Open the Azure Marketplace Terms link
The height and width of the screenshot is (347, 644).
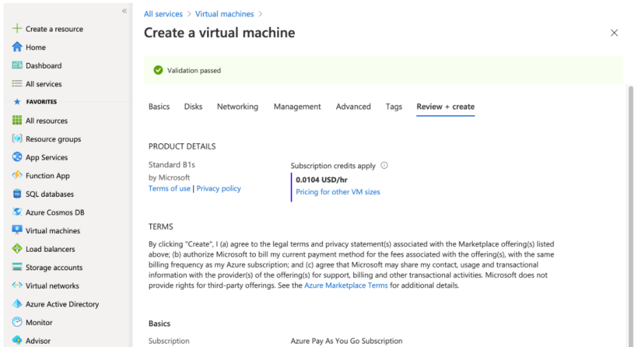pyautogui.click(x=346, y=285)
